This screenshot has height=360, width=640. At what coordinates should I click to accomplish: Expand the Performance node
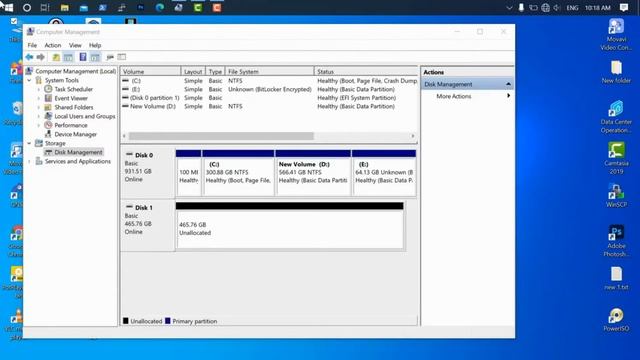(39, 125)
